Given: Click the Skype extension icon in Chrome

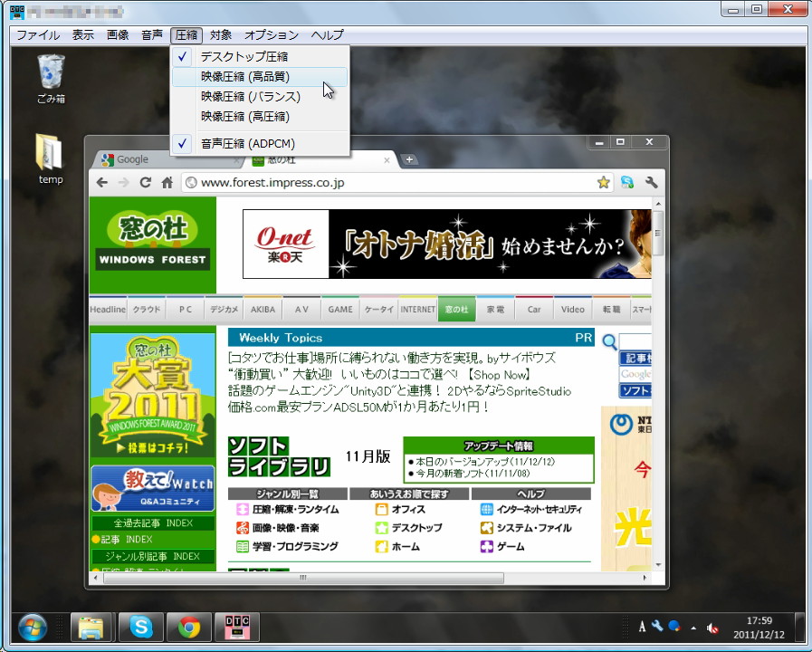Looking at the screenshot, I should (627, 182).
